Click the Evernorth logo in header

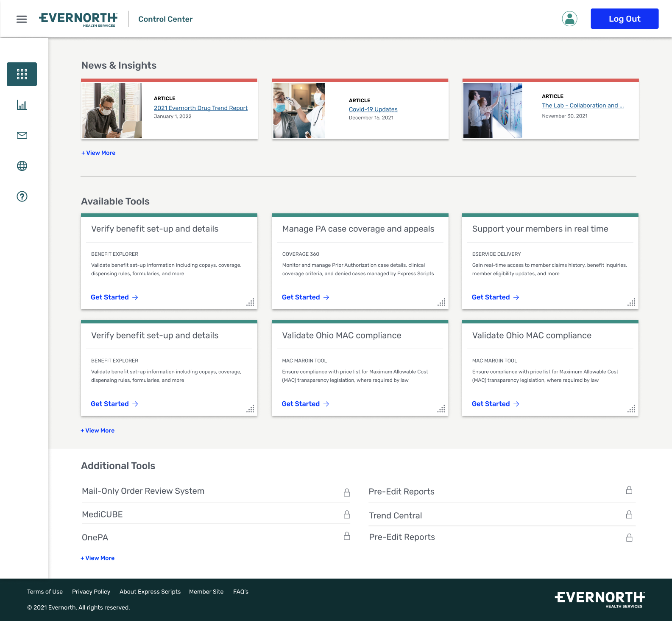pyautogui.click(x=78, y=20)
